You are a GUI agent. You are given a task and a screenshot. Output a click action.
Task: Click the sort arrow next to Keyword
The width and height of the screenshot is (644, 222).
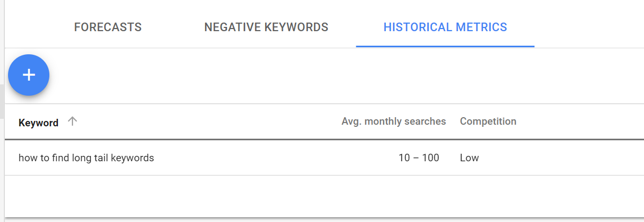pyautogui.click(x=72, y=121)
